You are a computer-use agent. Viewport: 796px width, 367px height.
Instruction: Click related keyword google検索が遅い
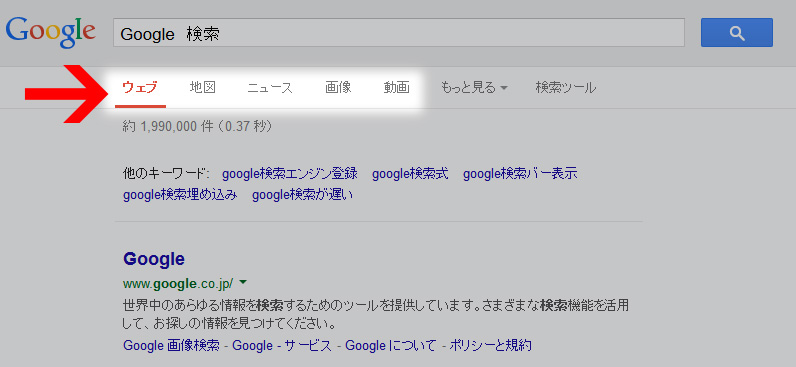click(x=303, y=195)
